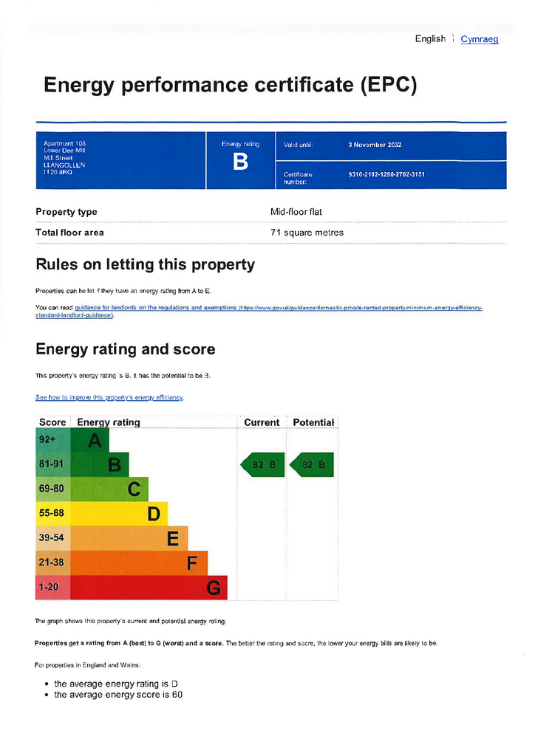This screenshot has width=535, height=756.
Task: Switch language to Cymraeg
Action: point(479,39)
